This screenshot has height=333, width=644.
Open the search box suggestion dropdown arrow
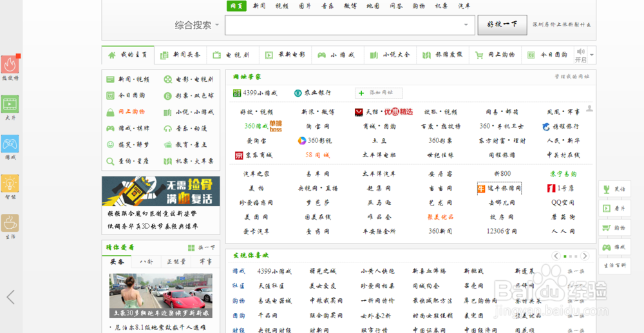pos(466,25)
